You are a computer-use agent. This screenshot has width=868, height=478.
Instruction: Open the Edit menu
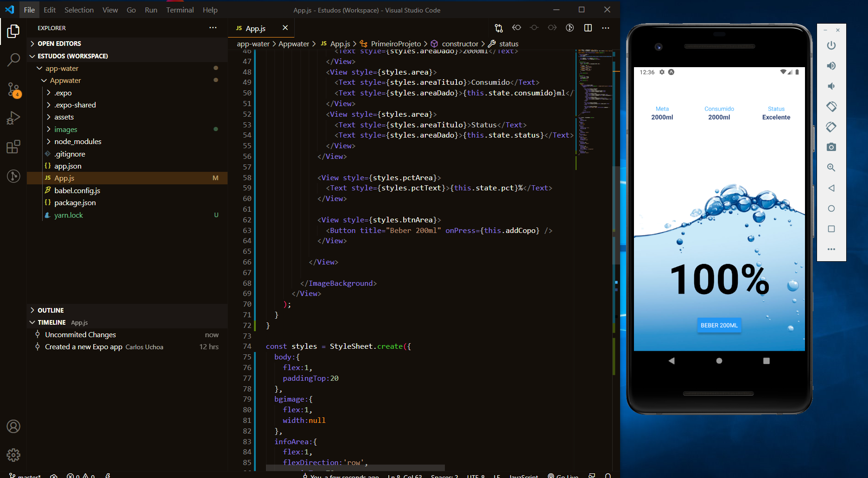(50, 10)
